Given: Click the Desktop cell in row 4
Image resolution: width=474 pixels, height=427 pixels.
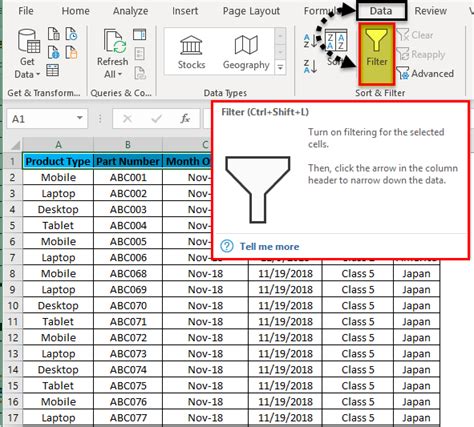Looking at the screenshot, I should [58, 210].
